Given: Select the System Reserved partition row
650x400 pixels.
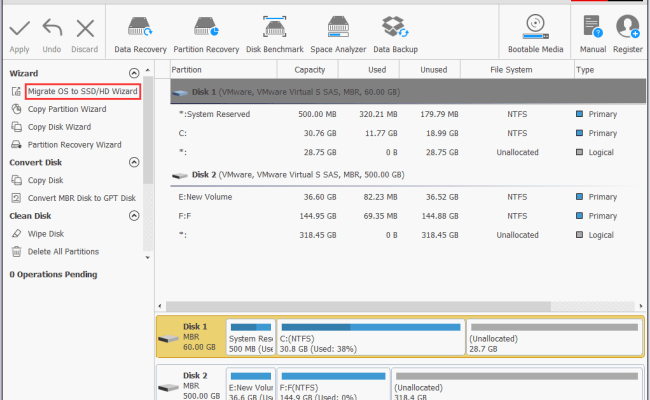Looking at the screenshot, I should click(408, 114).
